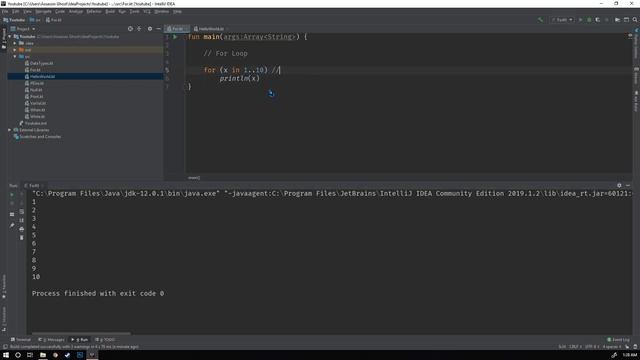Run with coverage from the toolbar
The image size is (640, 360).
pos(598,20)
